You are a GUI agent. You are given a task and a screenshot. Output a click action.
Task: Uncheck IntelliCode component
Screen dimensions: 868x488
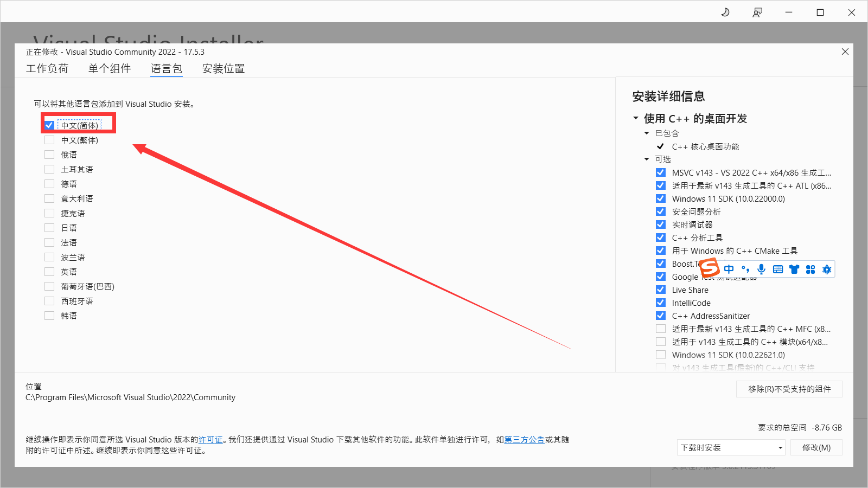661,303
